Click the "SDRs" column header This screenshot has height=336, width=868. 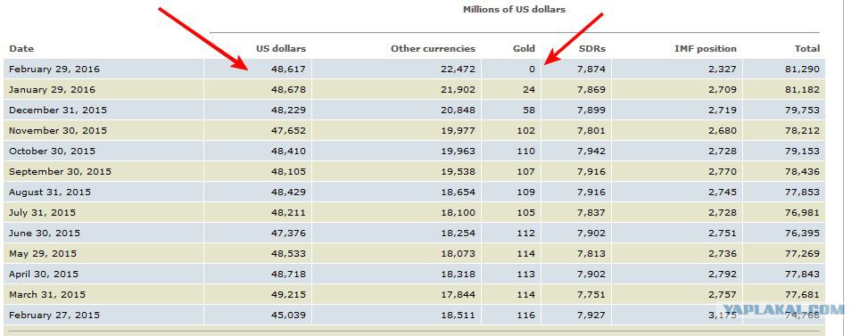pos(591,49)
